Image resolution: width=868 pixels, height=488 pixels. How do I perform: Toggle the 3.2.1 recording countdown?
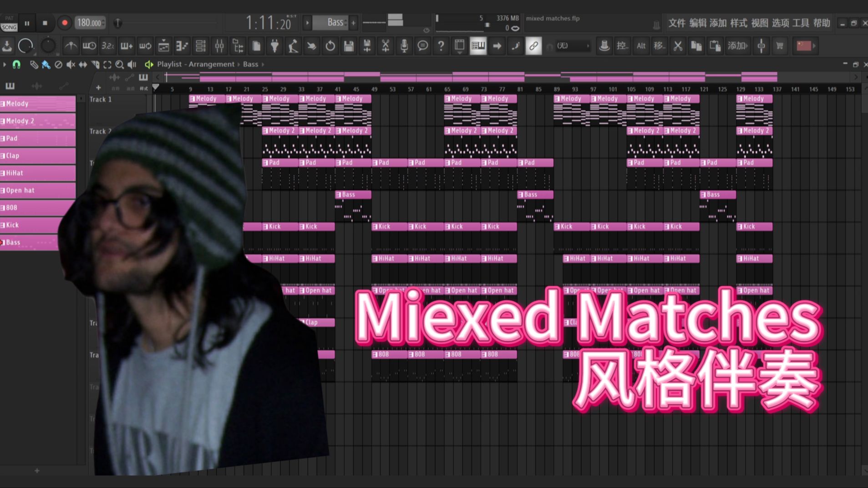[x=108, y=45]
